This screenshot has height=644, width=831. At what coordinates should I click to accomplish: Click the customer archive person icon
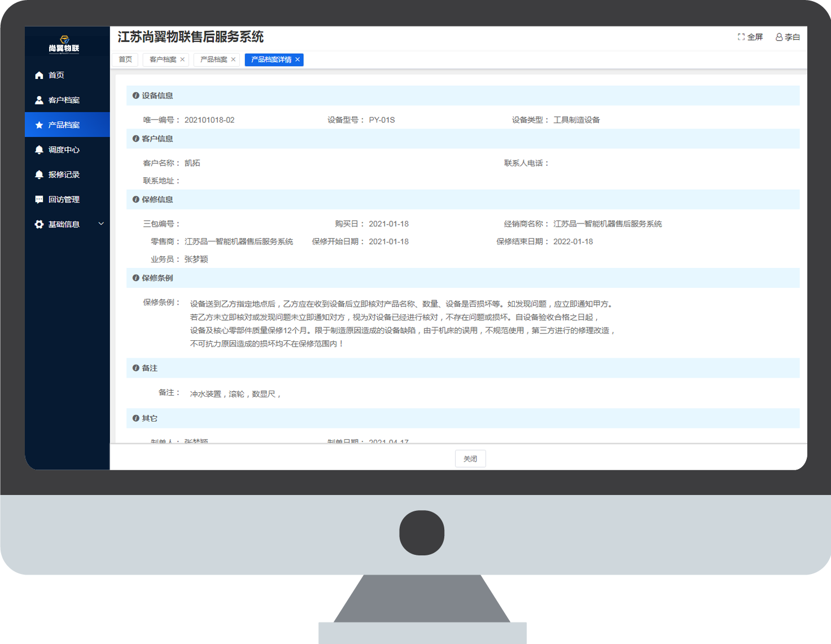39,100
